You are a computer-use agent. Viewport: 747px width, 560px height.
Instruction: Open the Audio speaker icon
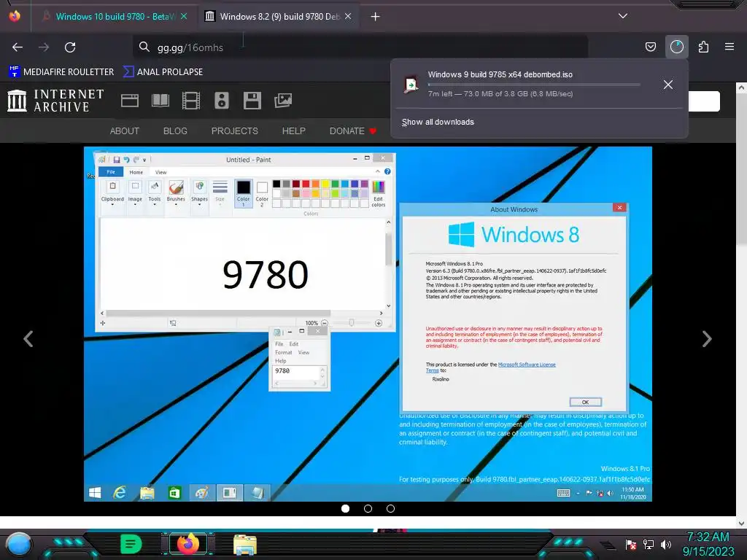point(222,101)
